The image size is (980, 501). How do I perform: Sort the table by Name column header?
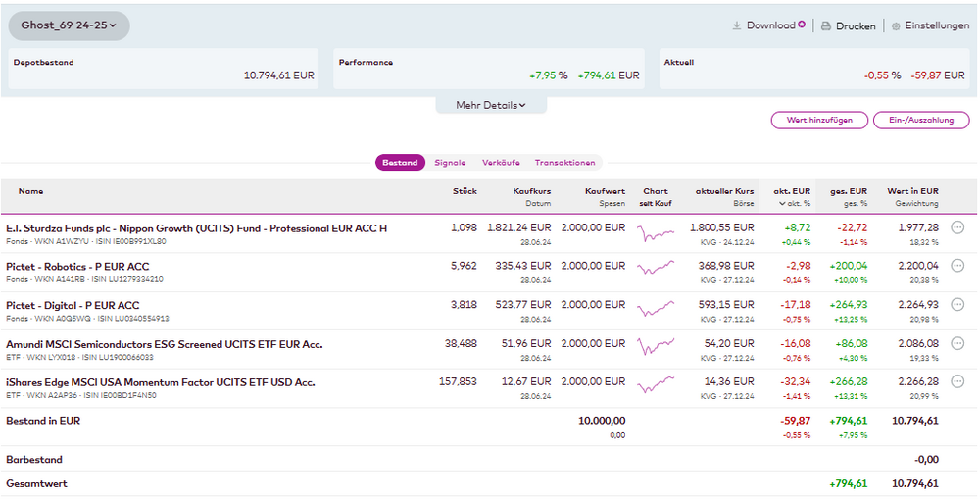(x=30, y=191)
